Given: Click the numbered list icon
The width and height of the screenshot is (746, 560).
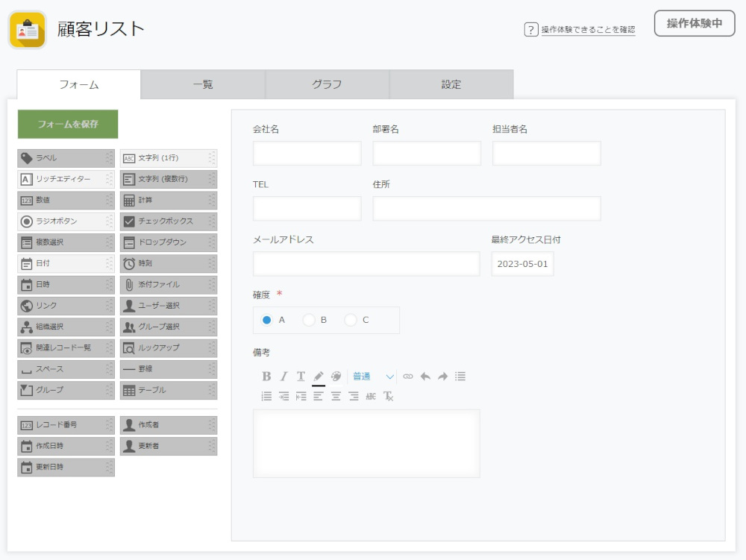Looking at the screenshot, I should click(266, 397).
